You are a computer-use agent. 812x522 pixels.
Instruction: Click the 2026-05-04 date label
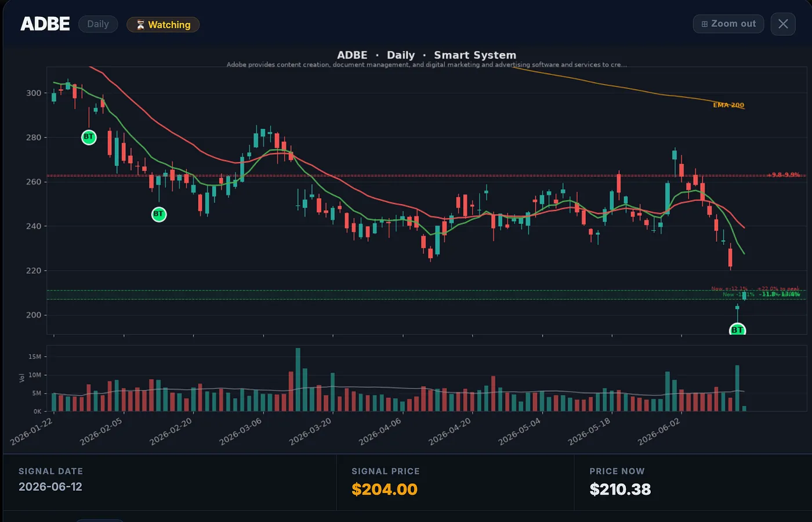pos(519,432)
